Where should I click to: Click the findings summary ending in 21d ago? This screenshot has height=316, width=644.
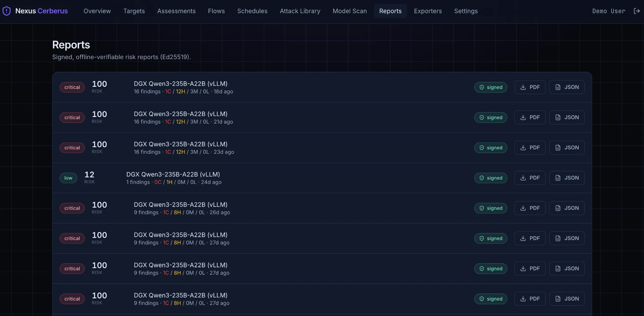183,122
